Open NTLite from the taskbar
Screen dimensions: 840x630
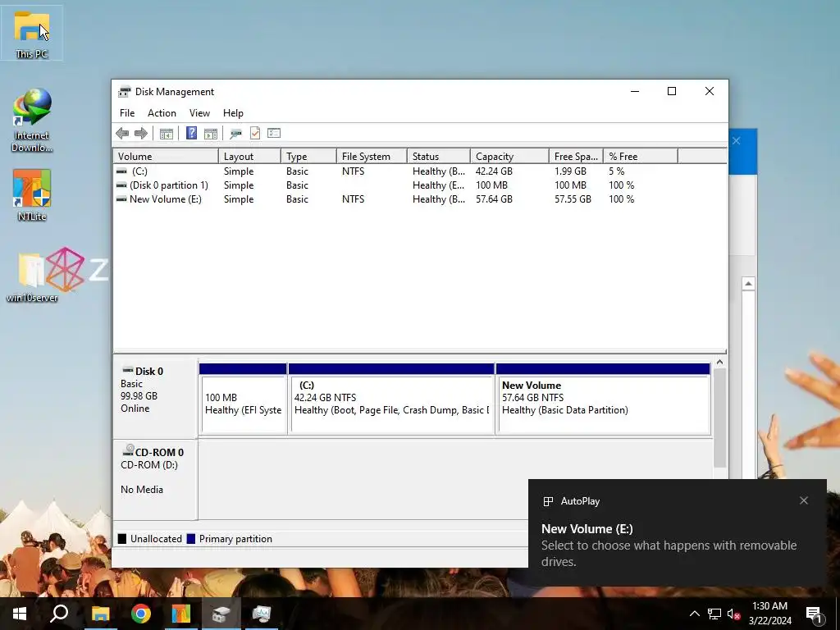pyautogui.click(x=181, y=614)
